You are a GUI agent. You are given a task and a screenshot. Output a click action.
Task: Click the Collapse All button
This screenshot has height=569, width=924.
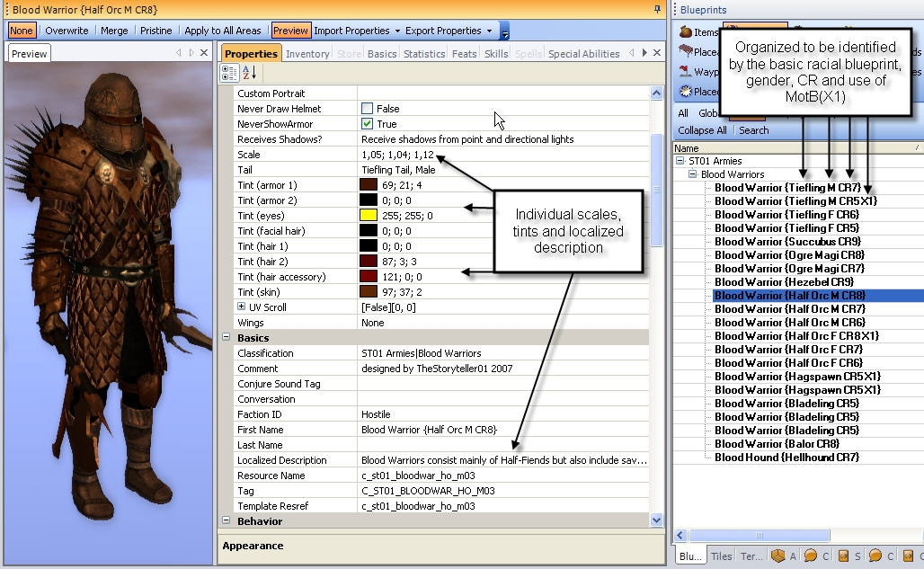click(x=702, y=130)
